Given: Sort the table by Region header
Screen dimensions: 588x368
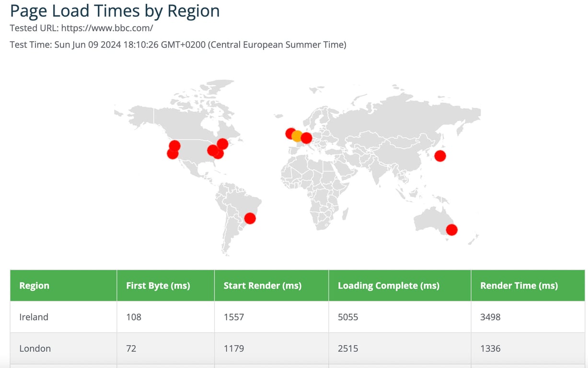Looking at the screenshot, I should pos(63,286).
